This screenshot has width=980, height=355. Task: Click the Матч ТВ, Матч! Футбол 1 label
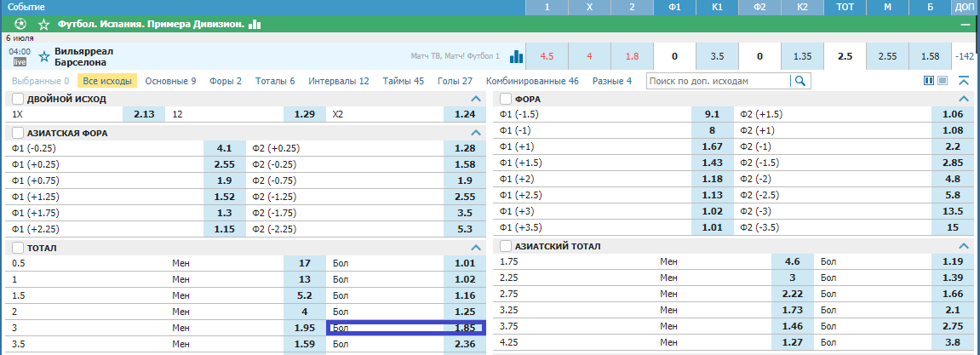click(x=455, y=56)
